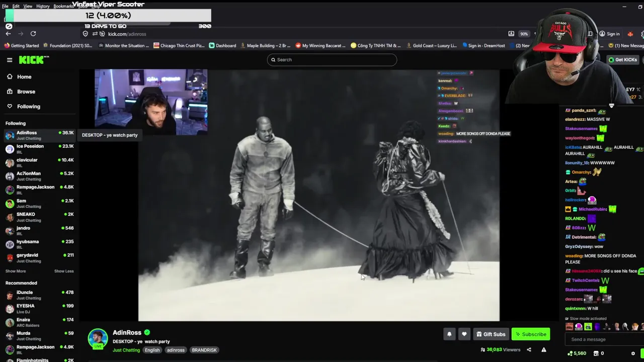Click the Just Chatting category link
Viewport: 644px width, 362px height.
pos(126,350)
